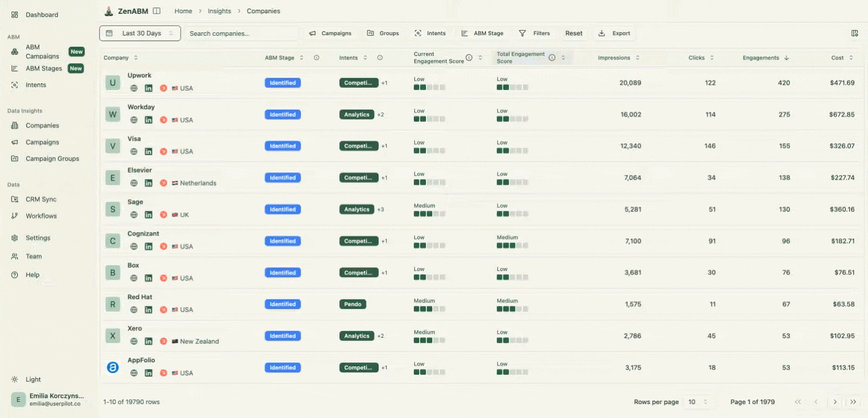Viewport: 868px width, 418px height.
Task: Click the Groups folder icon in the toolbar
Action: tap(369, 33)
